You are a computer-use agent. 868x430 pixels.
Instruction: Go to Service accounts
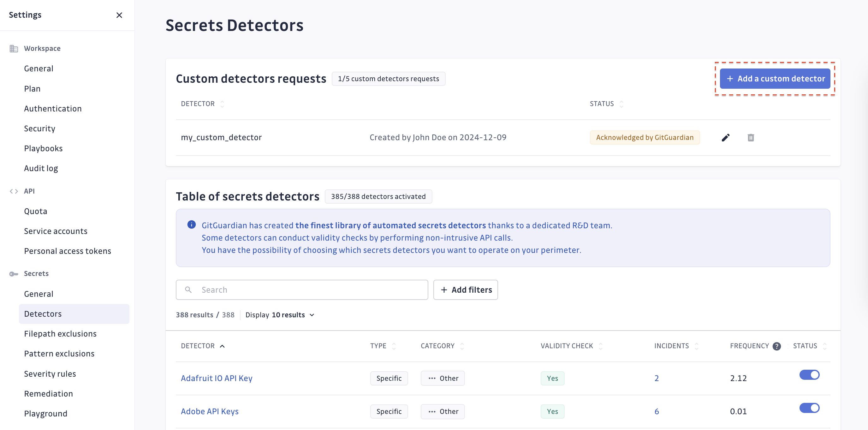pyautogui.click(x=56, y=231)
